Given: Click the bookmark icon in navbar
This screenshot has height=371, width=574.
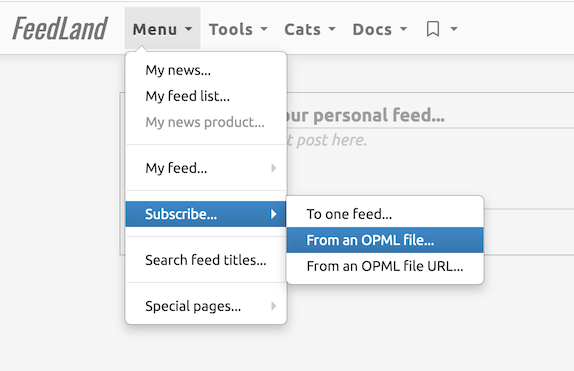Looking at the screenshot, I should pos(433,29).
